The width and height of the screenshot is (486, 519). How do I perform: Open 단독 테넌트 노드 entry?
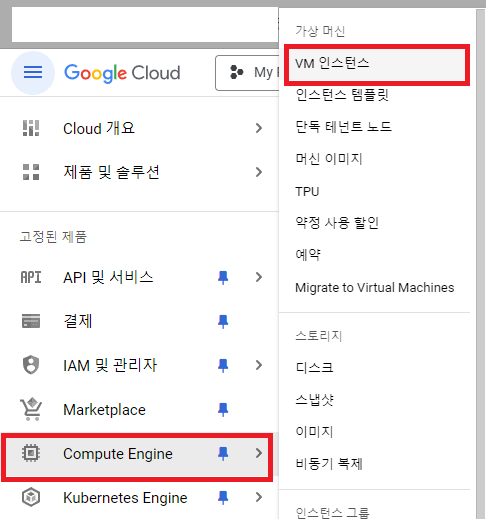click(343, 127)
